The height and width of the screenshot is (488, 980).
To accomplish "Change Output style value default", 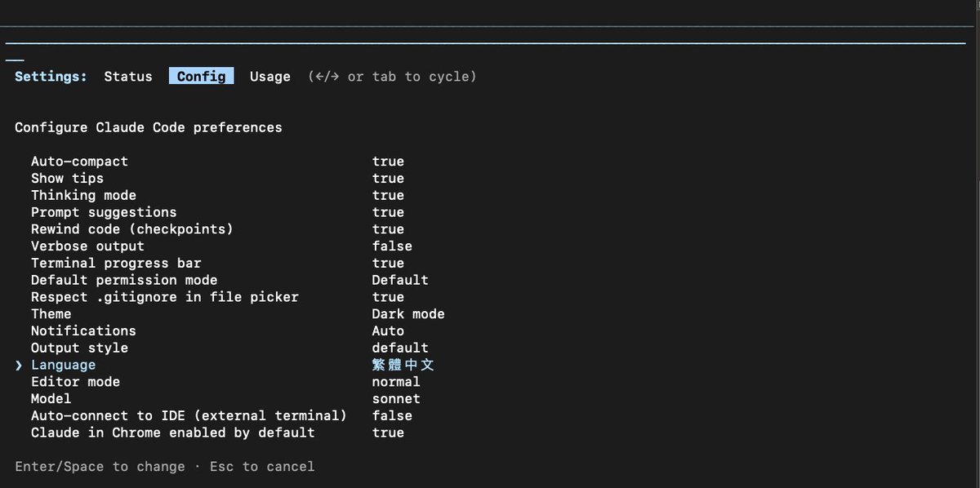I will (400, 348).
